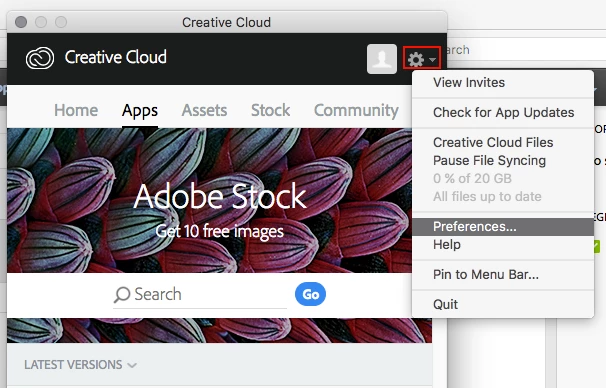This screenshot has height=388, width=606.
Task: Select the Apps tab
Action: pyautogui.click(x=140, y=111)
